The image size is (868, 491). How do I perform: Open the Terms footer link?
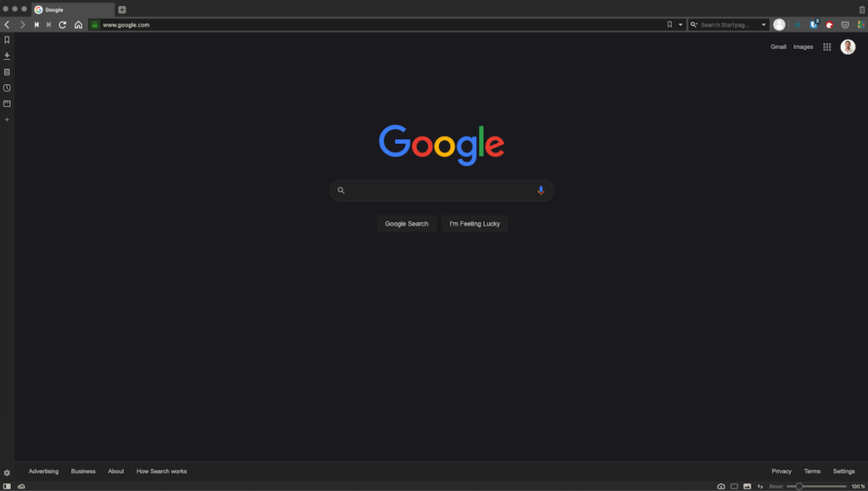point(812,471)
